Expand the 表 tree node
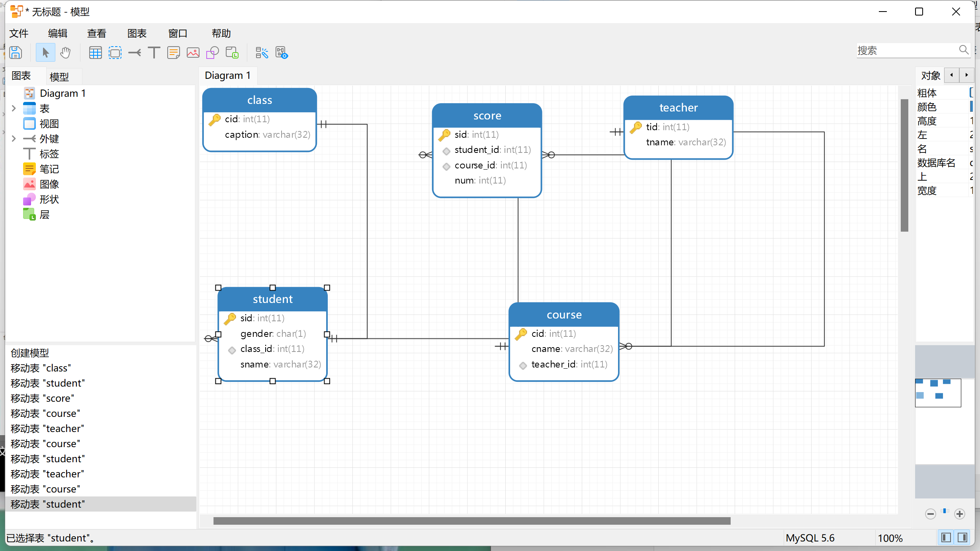 (14, 108)
